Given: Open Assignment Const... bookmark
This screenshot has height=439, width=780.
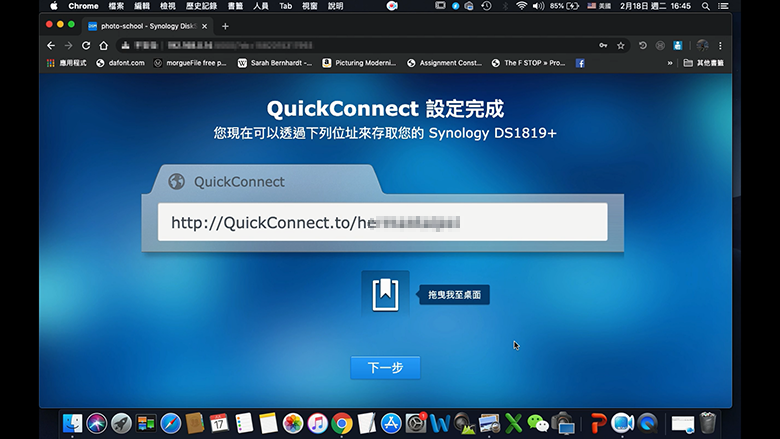Looking at the screenshot, I should 444,63.
